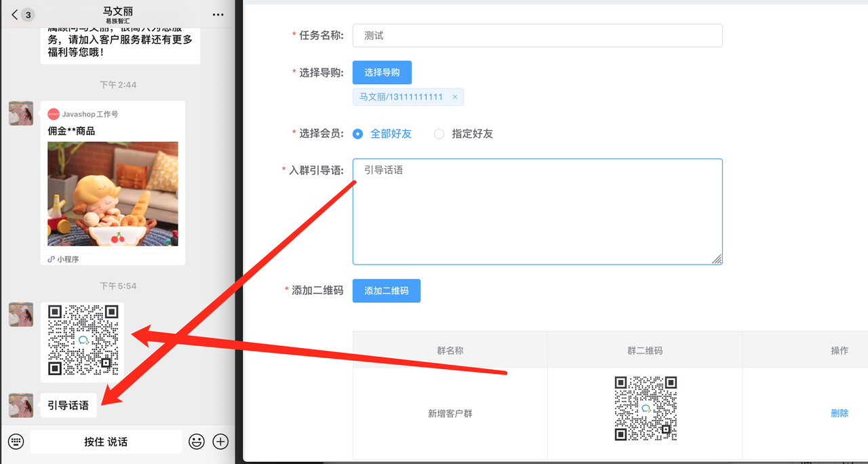
Task: Click the 操作 column header
Action: [840, 351]
